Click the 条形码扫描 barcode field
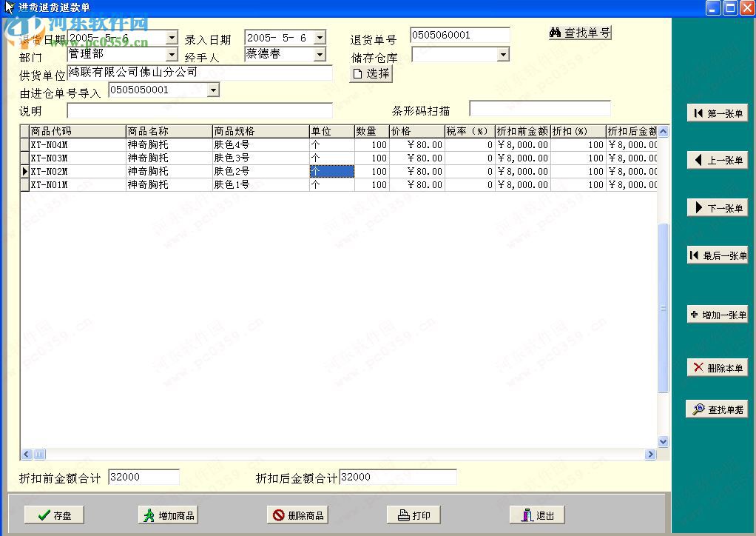This screenshot has width=756, height=536. point(540,108)
